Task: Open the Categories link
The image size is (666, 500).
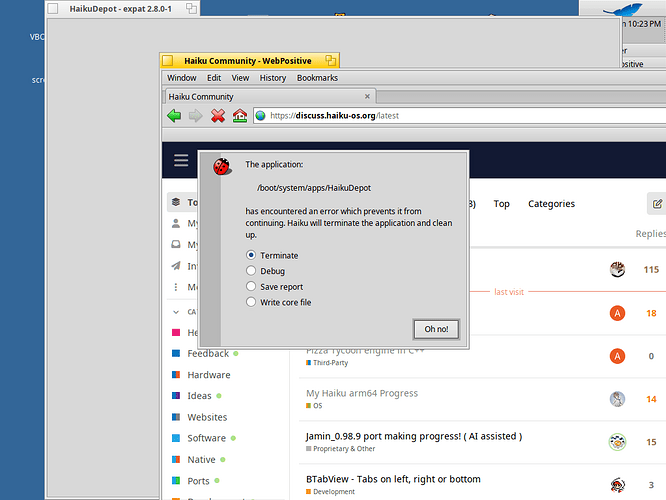Action: [551, 204]
